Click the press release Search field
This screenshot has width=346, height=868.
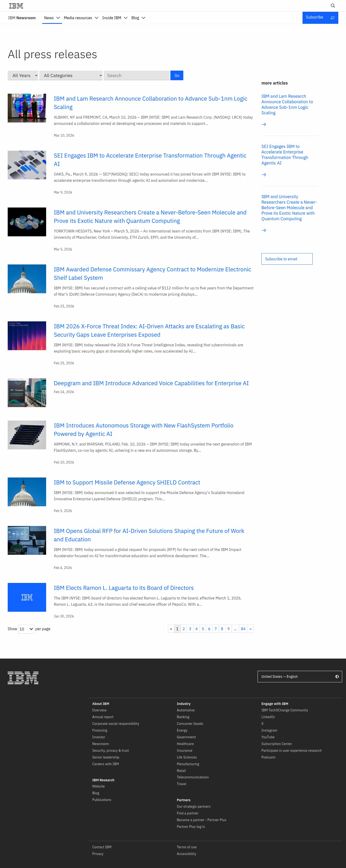tap(136, 75)
